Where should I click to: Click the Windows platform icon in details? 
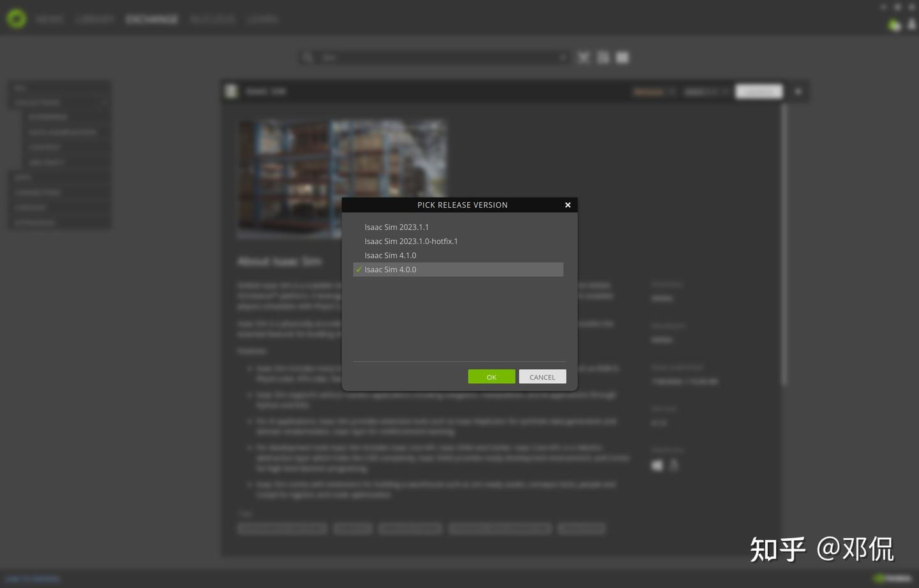pos(657,466)
